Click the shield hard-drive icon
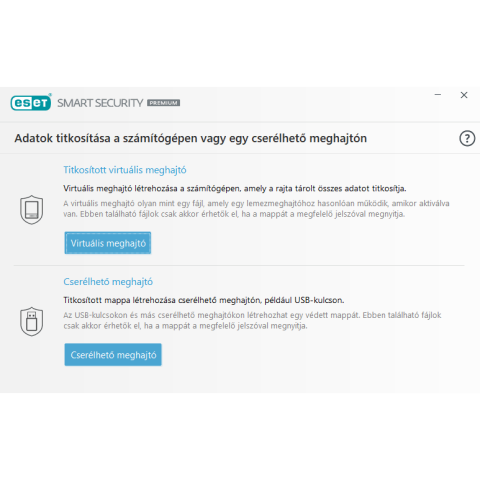This screenshot has width=480, height=480. 31,210
